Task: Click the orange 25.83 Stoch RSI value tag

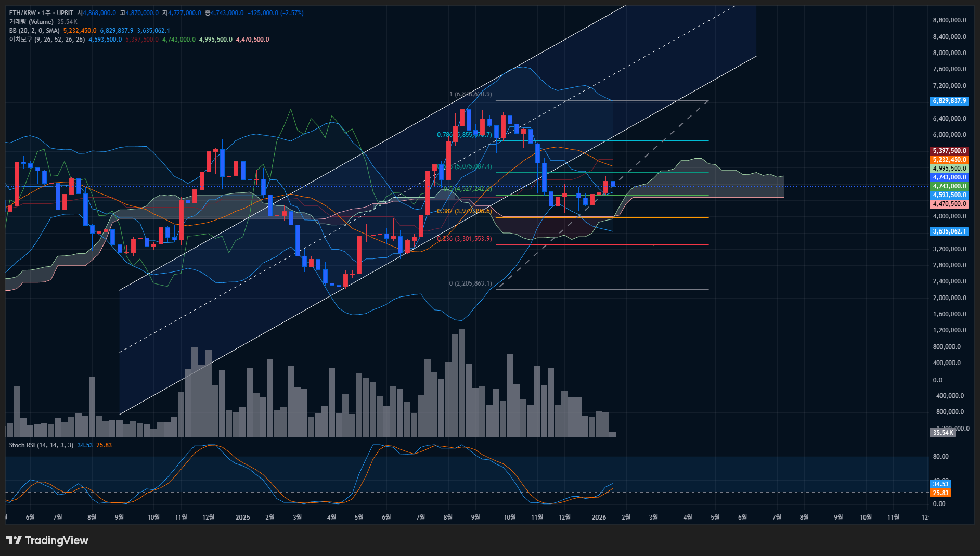Action: (940, 493)
